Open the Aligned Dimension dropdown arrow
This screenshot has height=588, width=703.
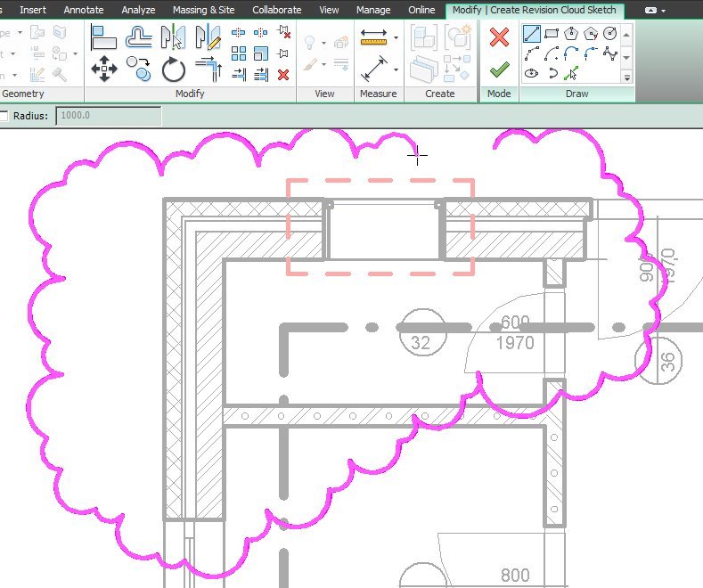click(x=396, y=69)
